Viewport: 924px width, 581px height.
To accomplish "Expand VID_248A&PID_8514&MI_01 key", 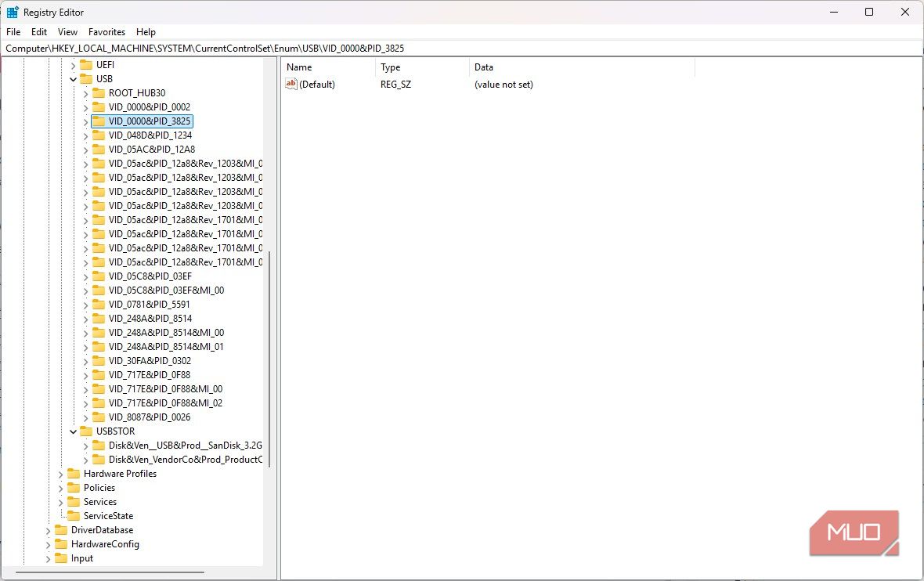I will coord(85,347).
